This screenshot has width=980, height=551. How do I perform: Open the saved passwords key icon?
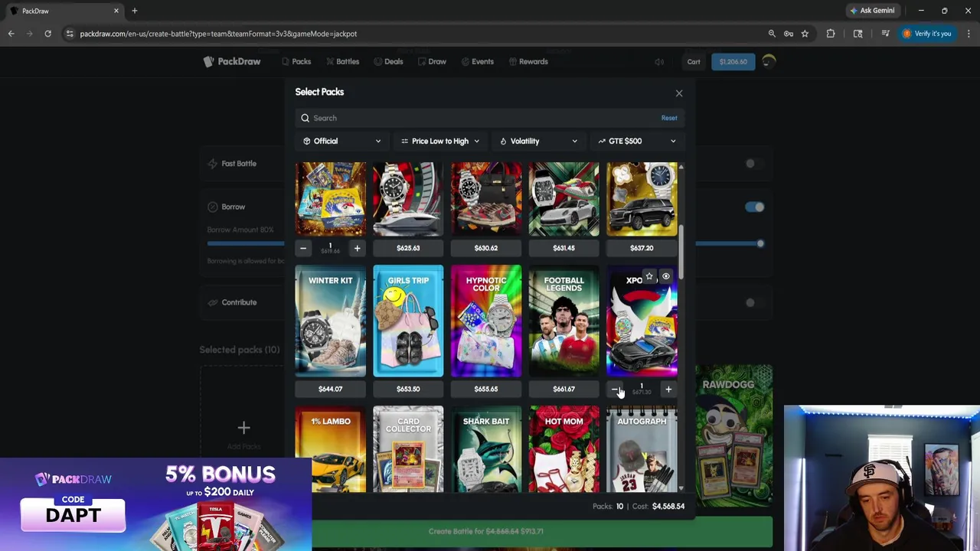click(789, 34)
